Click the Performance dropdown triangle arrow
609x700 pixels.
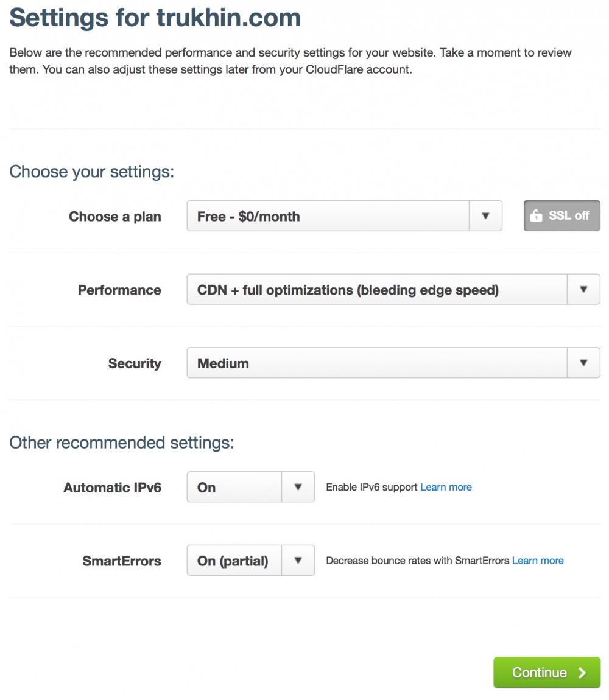(583, 290)
